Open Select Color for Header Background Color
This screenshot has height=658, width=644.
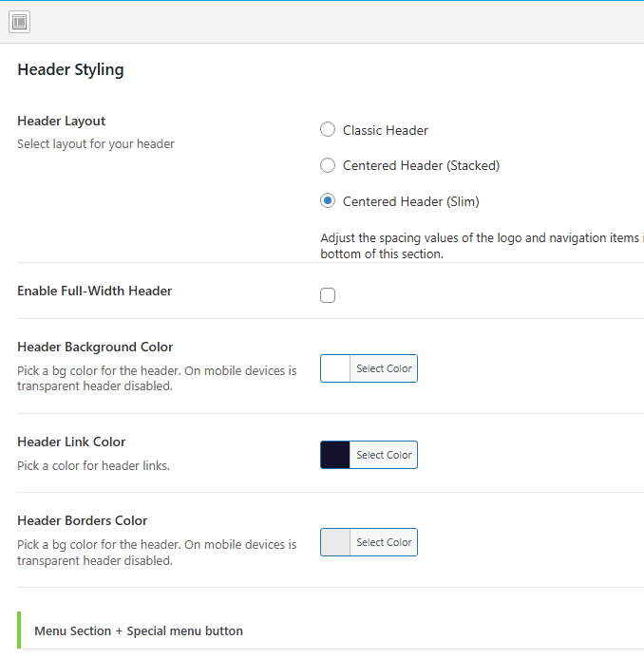pyautogui.click(x=384, y=368)
